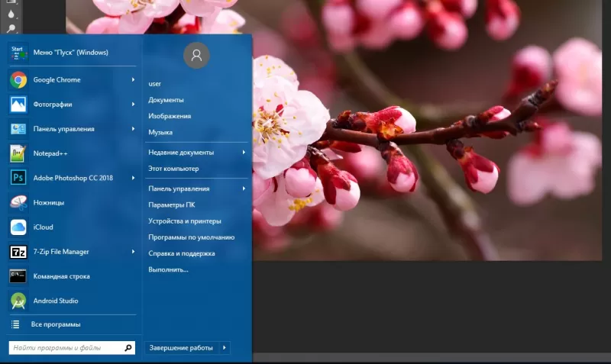Open Все программы list

coord(55,324)
